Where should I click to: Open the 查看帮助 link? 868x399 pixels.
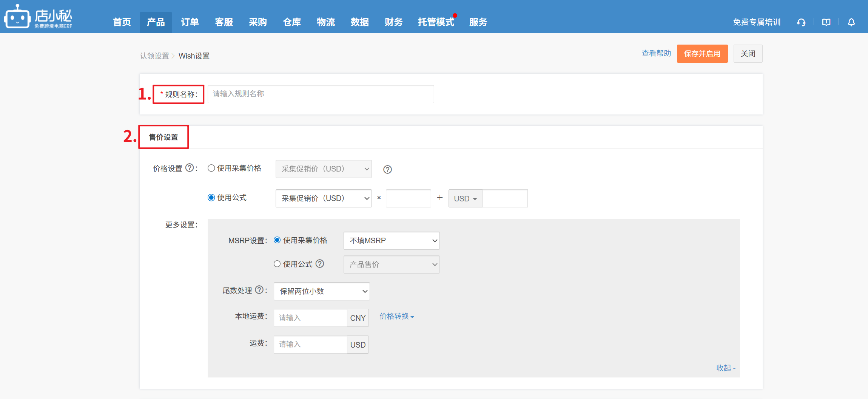tap(656, 54)
